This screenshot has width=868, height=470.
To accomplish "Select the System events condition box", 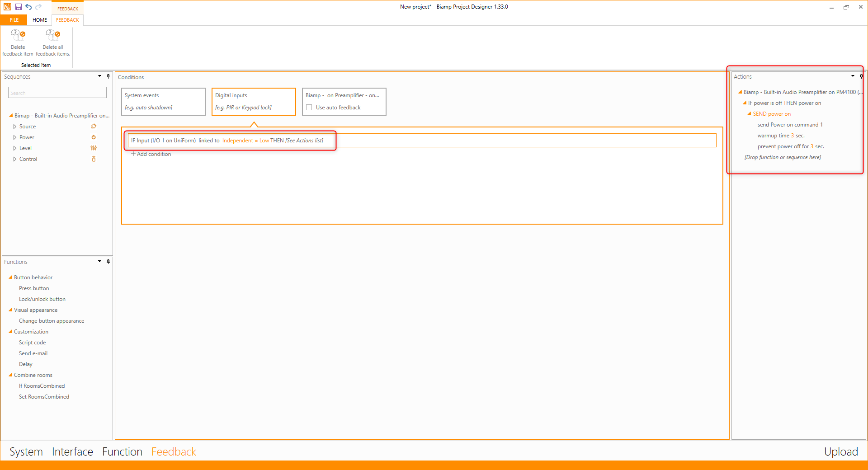I will [163, 102].
